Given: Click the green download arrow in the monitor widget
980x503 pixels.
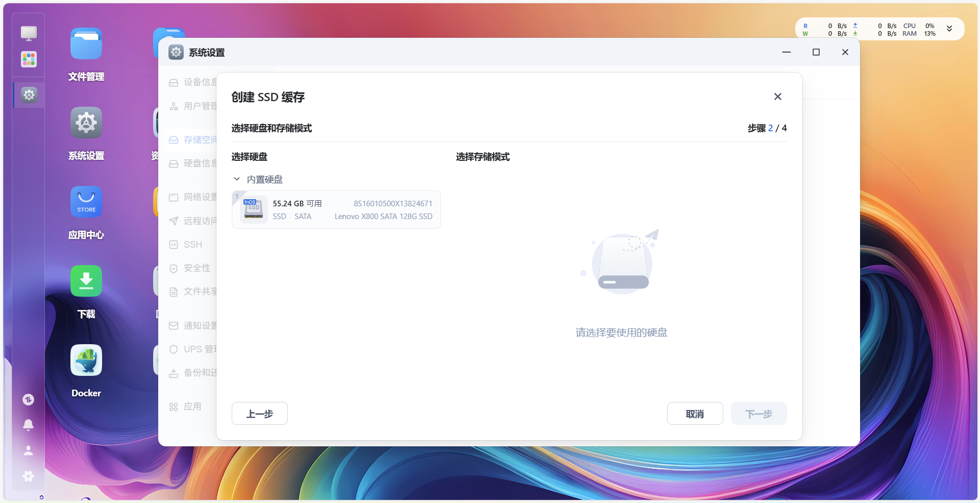Looking at the screenshot, I should coord(855,34).
